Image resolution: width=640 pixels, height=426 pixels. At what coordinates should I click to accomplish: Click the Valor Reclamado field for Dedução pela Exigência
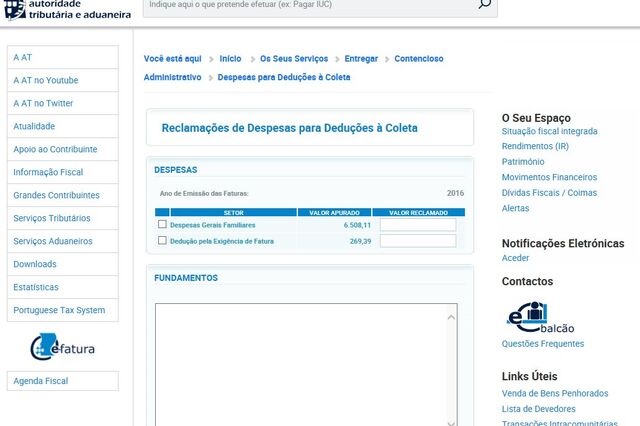click(418, 241)
